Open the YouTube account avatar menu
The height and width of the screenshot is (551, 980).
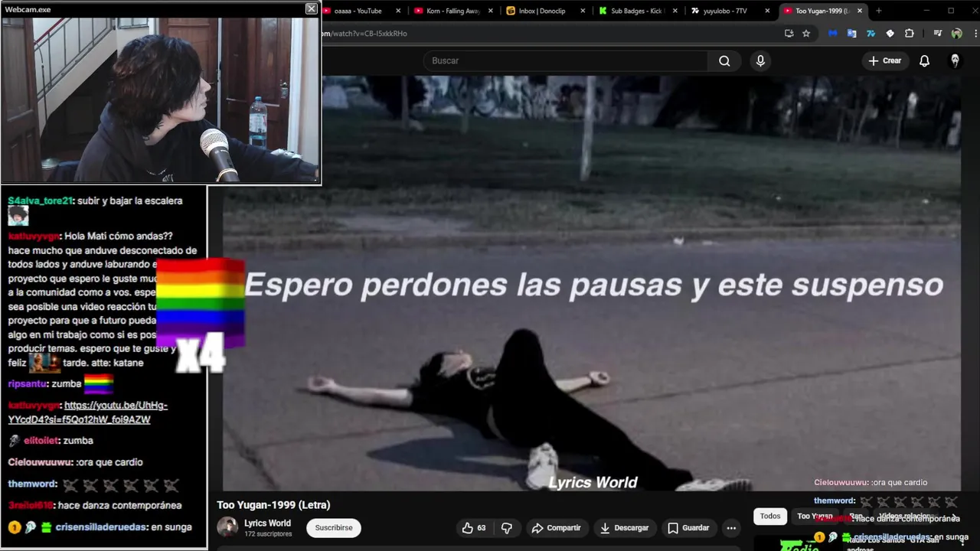point(955,60)
